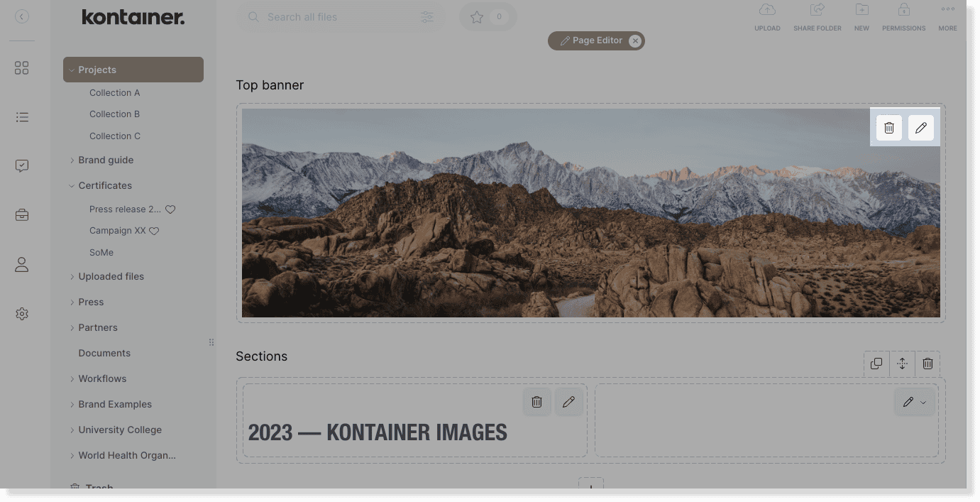Click the star favorites counter near the search bar
Viewport: 980px width, 502px height.
tap(488, 17)
